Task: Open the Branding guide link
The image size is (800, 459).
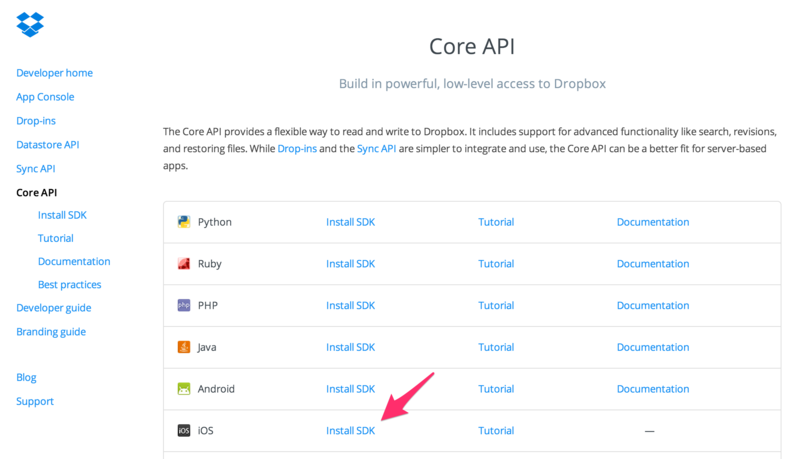Action: click(51, 332)
